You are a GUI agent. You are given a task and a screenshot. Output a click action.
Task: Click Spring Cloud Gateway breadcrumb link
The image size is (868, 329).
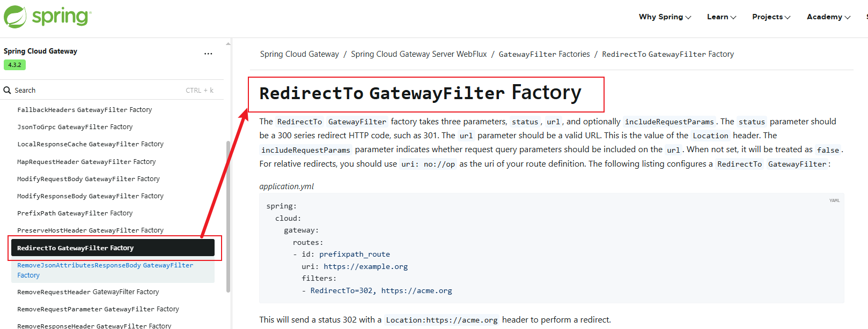point(299,54)
